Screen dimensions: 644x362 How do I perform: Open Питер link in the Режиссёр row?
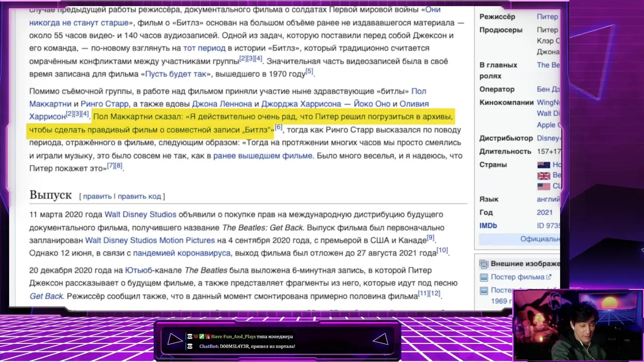(547, 17)
